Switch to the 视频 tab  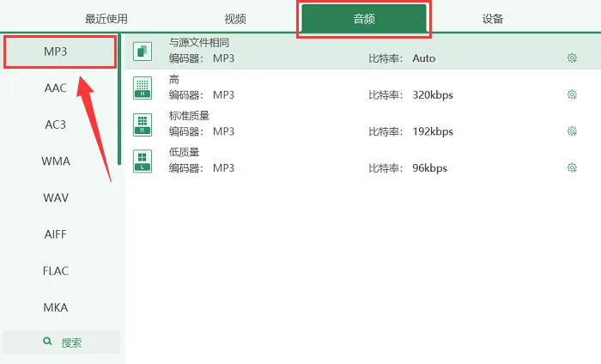click(x=235, y=19)
